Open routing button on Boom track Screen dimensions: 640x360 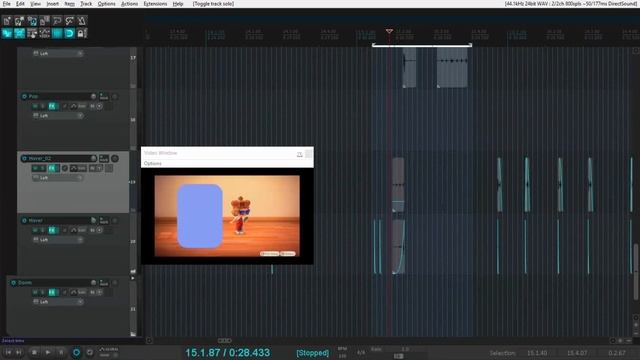pyautogui.click(x=104, y=282)
